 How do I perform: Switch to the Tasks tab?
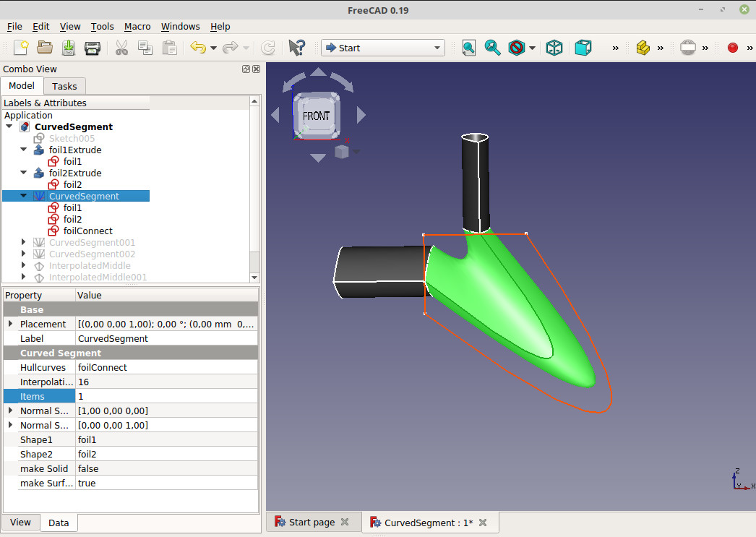pos(64,86)
